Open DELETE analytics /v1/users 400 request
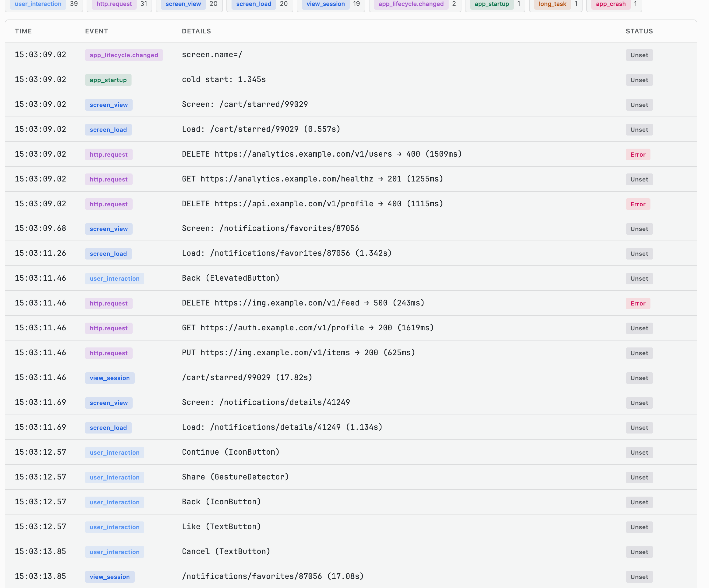The height and width of the screenshot is (588, 709). point(351,154)
